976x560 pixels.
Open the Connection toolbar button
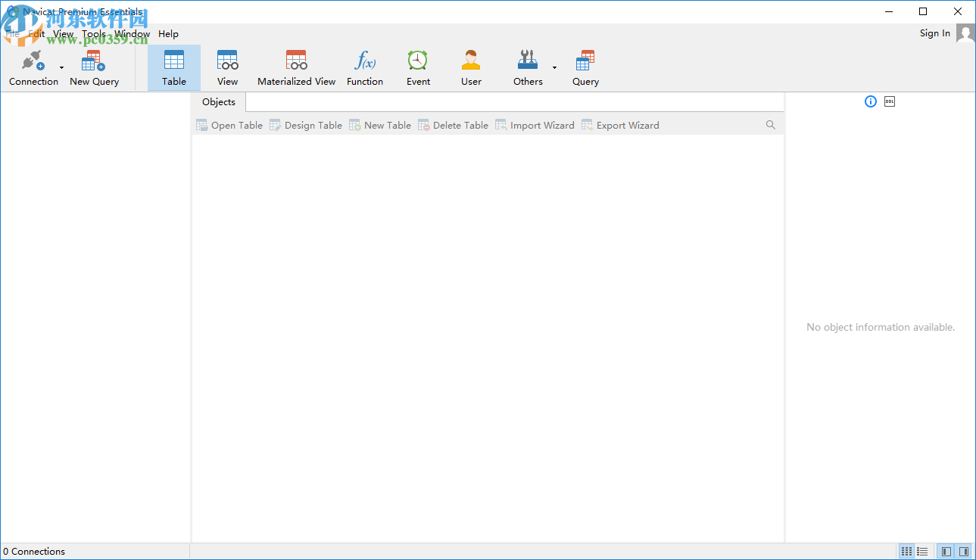click(x=33, y=68)
